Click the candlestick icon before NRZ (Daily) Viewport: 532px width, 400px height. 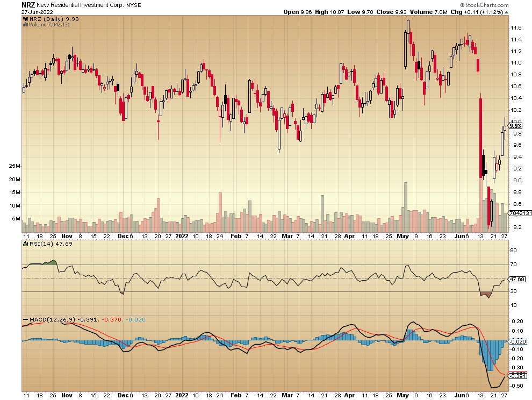[25, 19]
